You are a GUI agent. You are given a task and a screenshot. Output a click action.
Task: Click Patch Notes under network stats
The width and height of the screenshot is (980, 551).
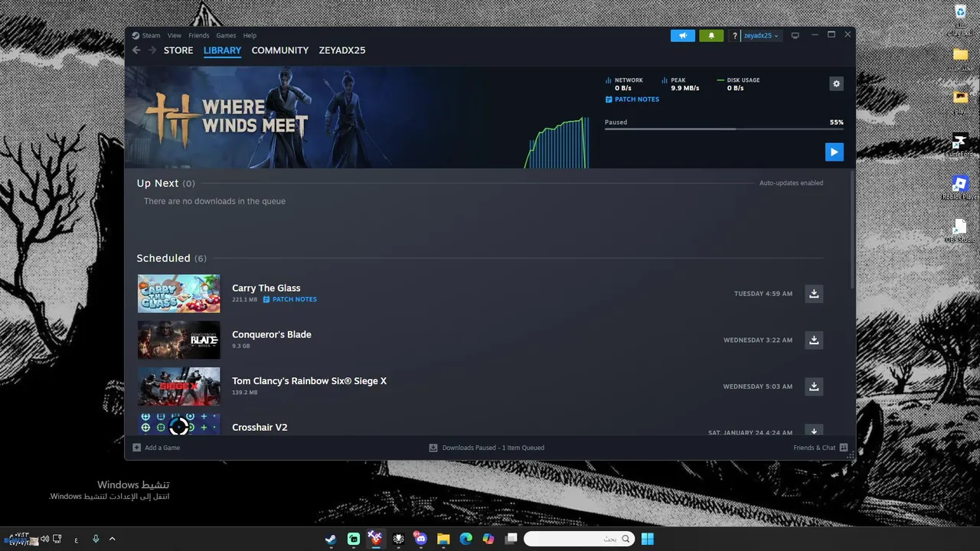click(632, 99)
